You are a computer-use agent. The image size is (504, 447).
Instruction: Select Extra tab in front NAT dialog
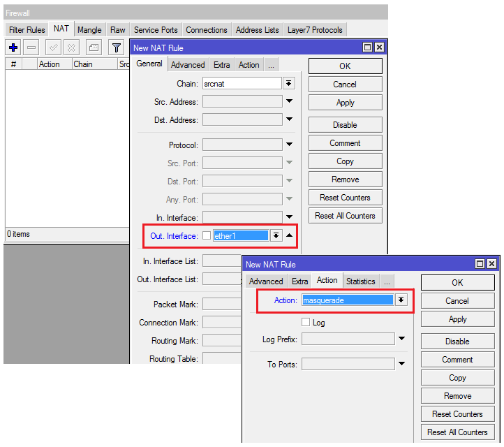click(300, 281)
